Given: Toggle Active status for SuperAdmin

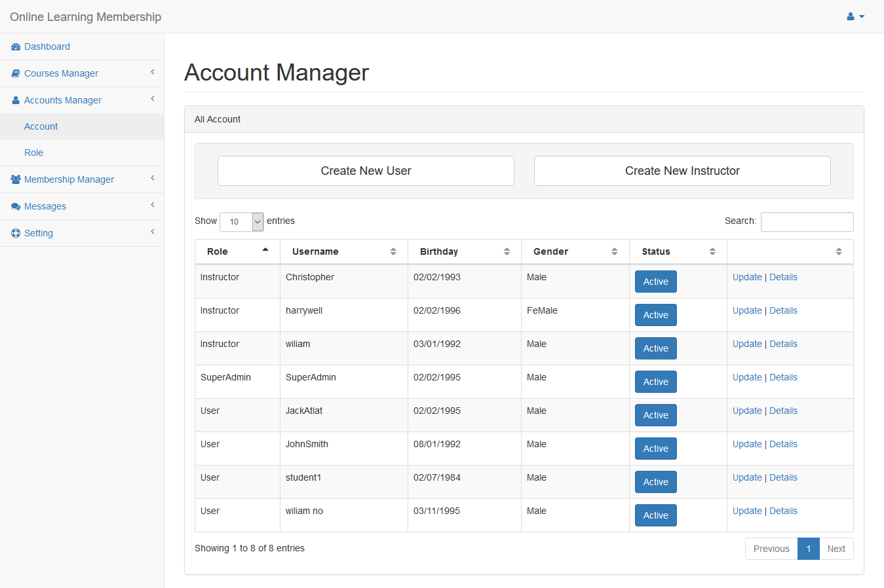Looking at the screenshot, I should 655,382.
